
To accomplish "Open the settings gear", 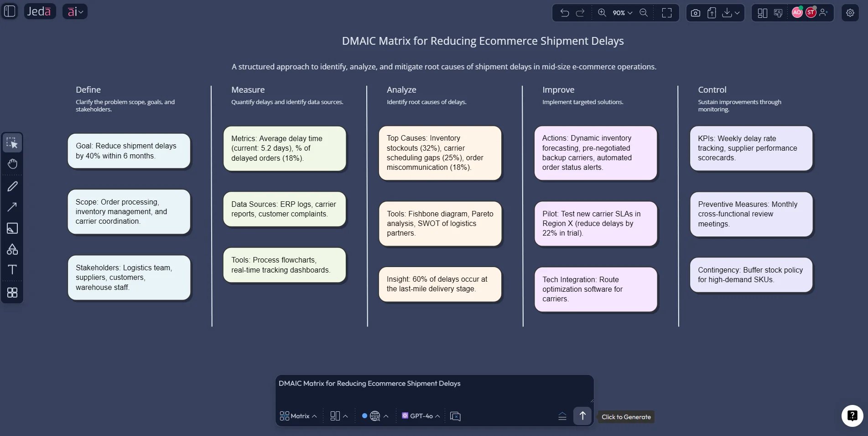I will click(x=850, y=13).
